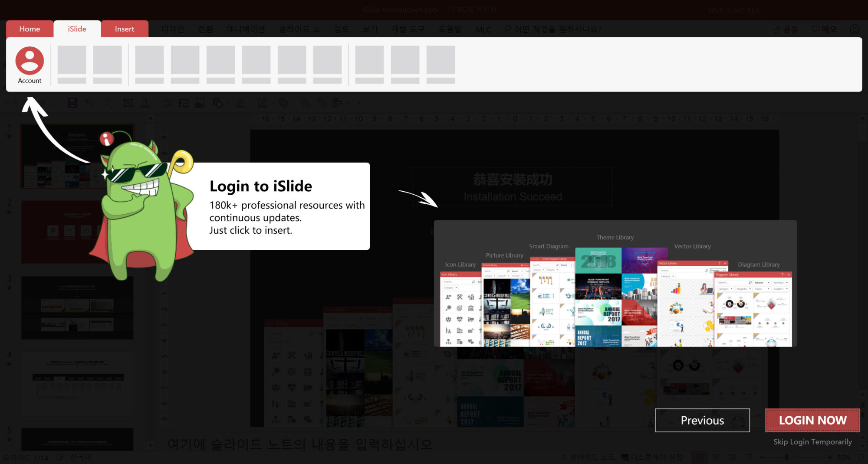Screen dimensions: 868x464
Task: Open the align dropdown arrow in quick access toolbar
Action: [347, 103]
